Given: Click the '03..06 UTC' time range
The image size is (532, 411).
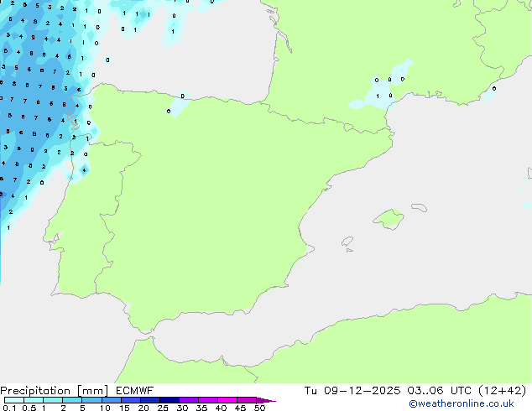Looking at the screenshot, I should tap(440, 391).
